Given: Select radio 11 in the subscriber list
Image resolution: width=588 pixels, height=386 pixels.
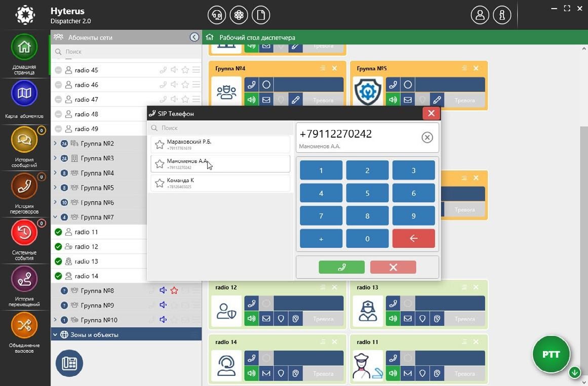Looking at the screenshot, I should [99, 232].
